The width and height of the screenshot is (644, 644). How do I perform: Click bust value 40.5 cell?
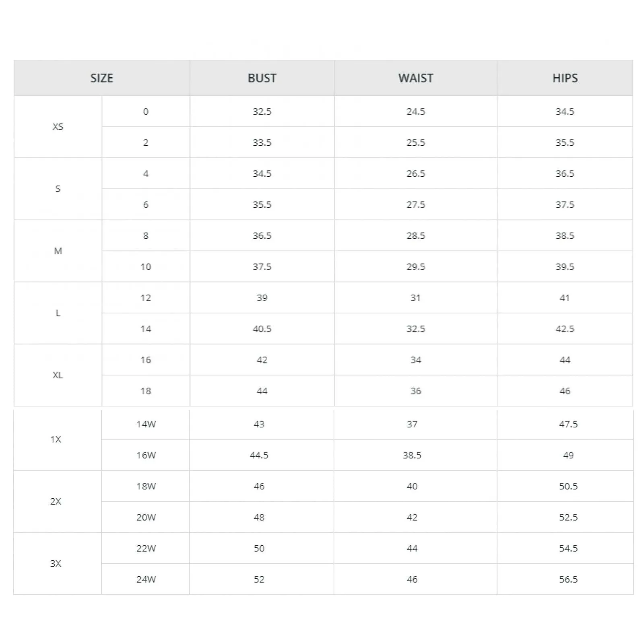click(262, 329)
